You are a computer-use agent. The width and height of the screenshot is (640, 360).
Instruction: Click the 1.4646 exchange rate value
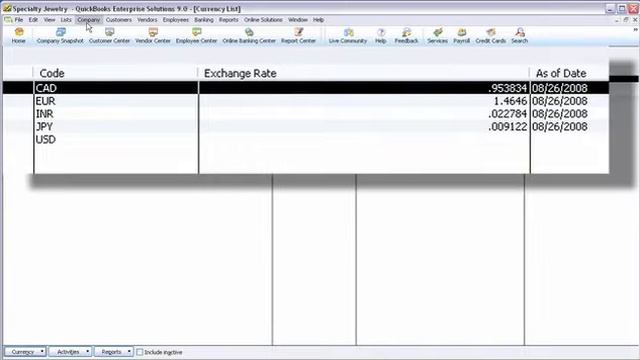510,101
